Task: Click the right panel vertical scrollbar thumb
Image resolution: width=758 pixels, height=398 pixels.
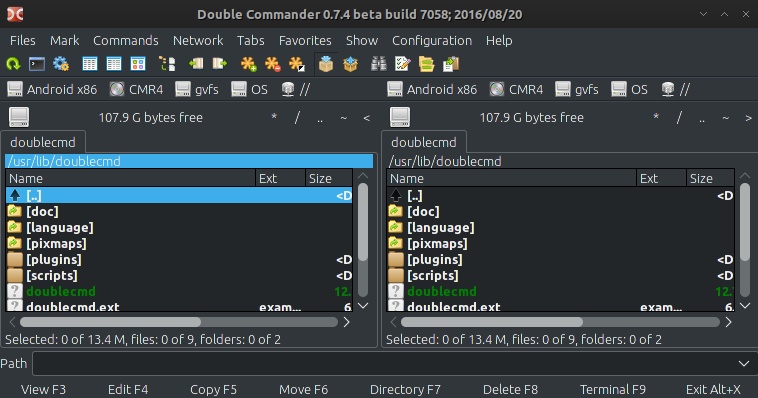Action: click(745, 222)
